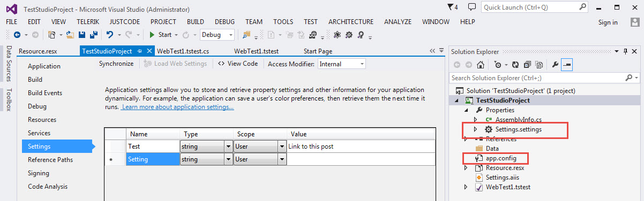Toggle the Preview Selected Items button
644x201 pixels.
tap(567, 65)
